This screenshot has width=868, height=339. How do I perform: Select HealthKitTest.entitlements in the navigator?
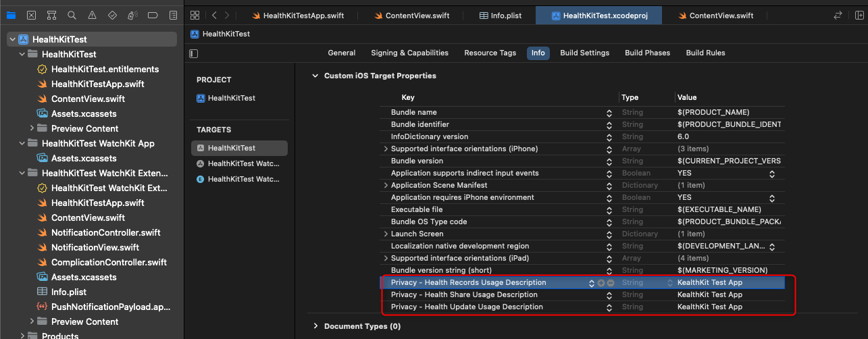[105, 70]
